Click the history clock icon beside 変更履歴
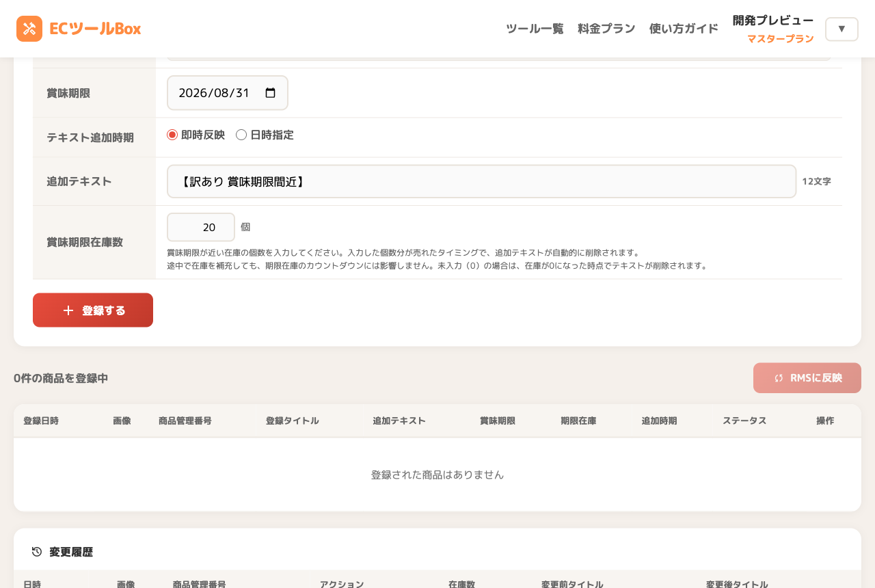The height and width of the screenshot is (588, 875). click(x=37, y=552)
